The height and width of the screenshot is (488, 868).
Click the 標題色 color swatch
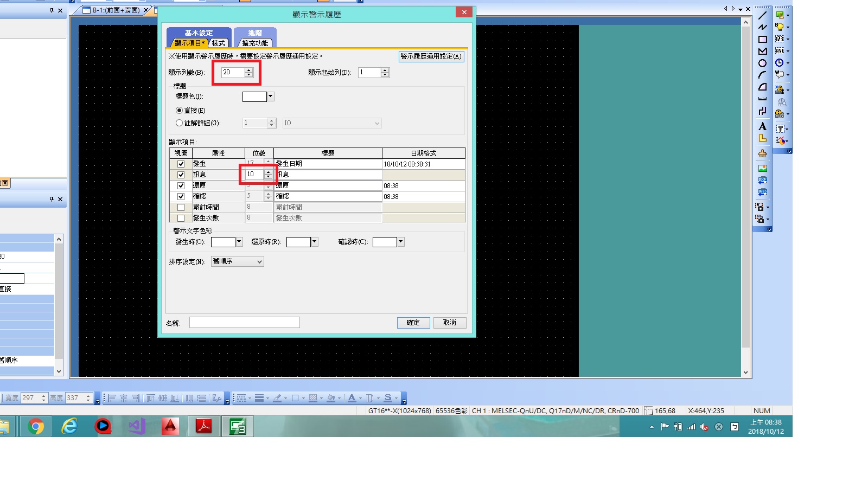coord(254,97)
